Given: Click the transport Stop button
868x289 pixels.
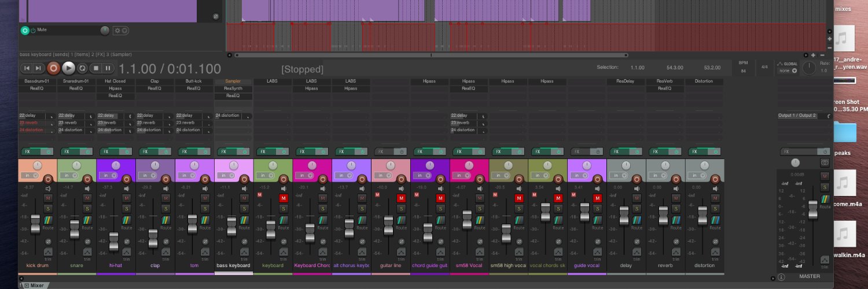Looking at the screenshot, I should [97, 68].
